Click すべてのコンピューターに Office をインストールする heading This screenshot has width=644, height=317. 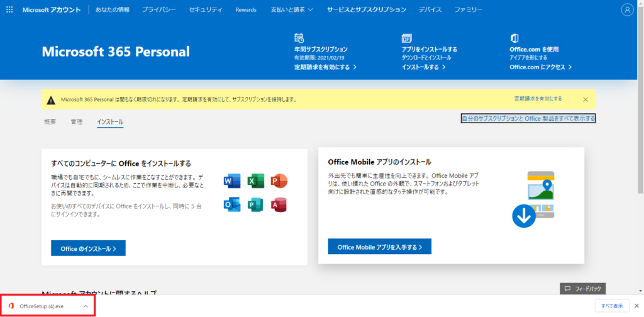coord(121,163)
